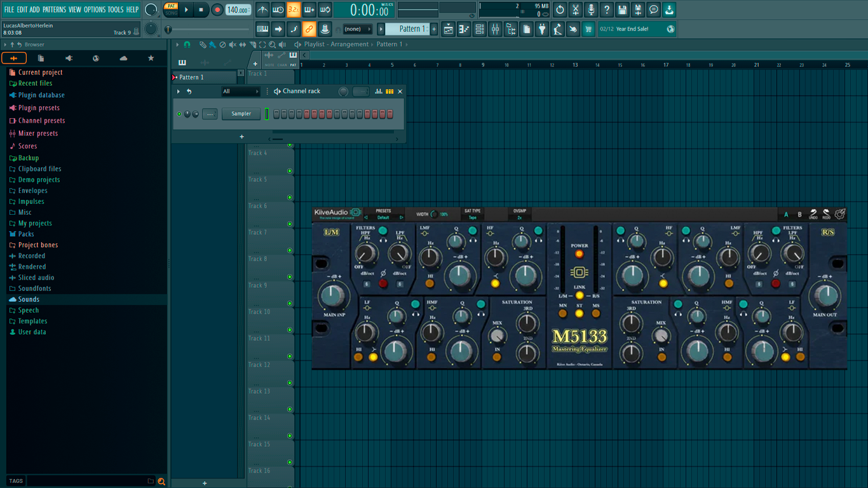Image resolution: width=868 pixels, height=488 pixels.
Task: Open the channel rack view icon
Action: click(x=480, y=29)
